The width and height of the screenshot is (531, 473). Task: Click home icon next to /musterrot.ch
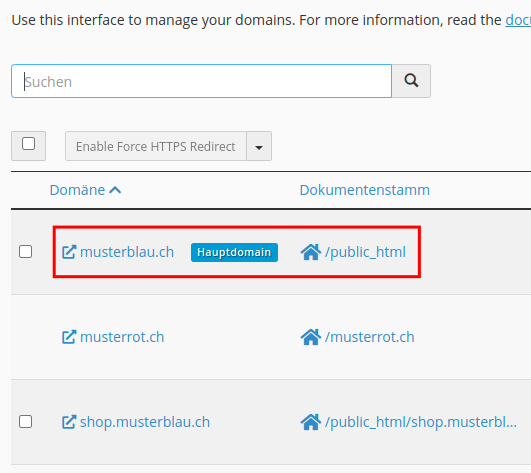tap(311, 337)
